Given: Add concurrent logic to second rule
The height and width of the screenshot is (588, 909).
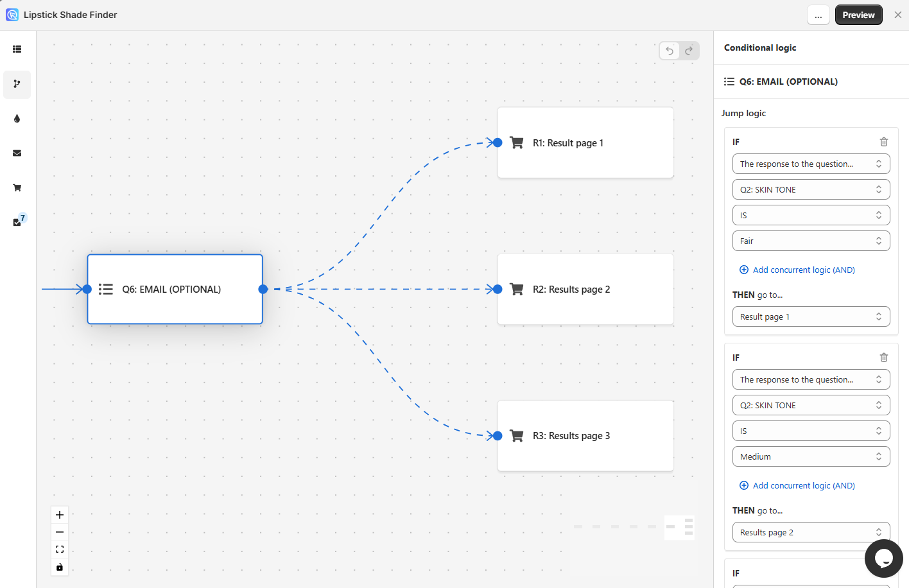Looking at the screenshot, I should [x=797, y=486].
